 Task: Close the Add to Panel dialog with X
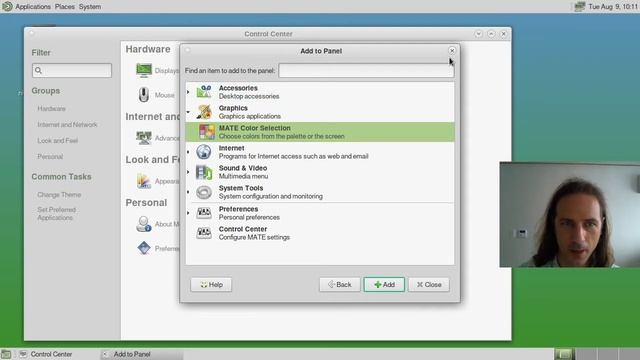452,51
